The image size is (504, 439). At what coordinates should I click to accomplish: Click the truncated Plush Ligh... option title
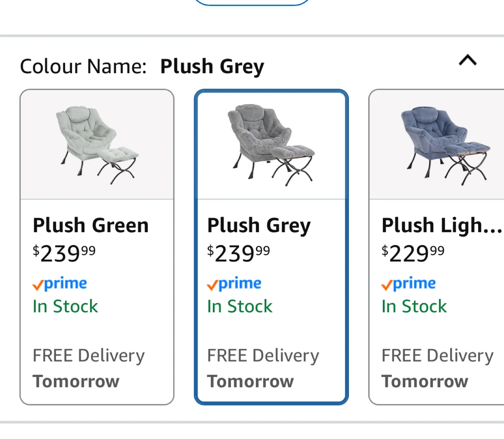pyautogui.click(x=442, y=225)
